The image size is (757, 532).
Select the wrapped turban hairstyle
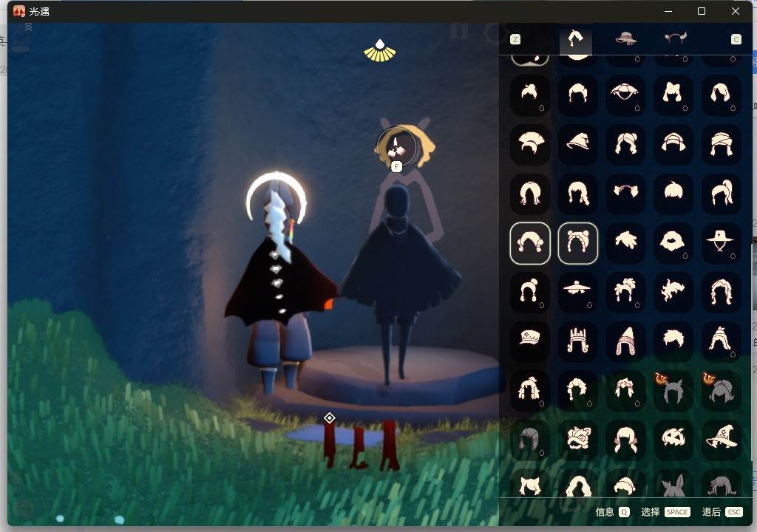[721, 144]
